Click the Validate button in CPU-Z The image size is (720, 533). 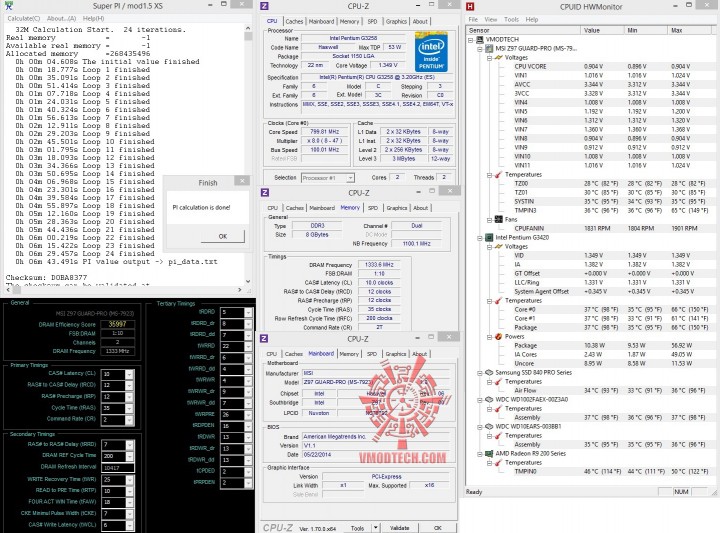click(x=399, y=528)
